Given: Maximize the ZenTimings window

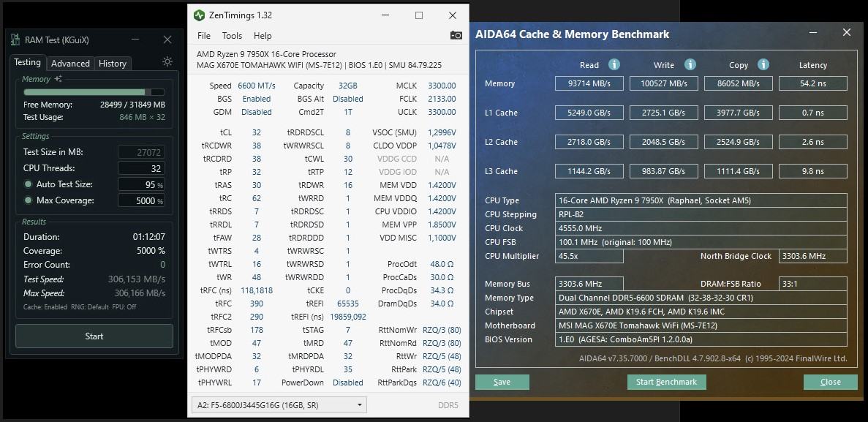Looking at the screenshot, I should tap(419, 15).
